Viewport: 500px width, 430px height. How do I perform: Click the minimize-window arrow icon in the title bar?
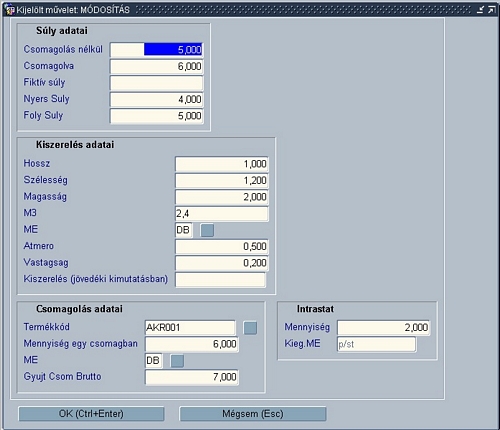(x=480, y=10)
